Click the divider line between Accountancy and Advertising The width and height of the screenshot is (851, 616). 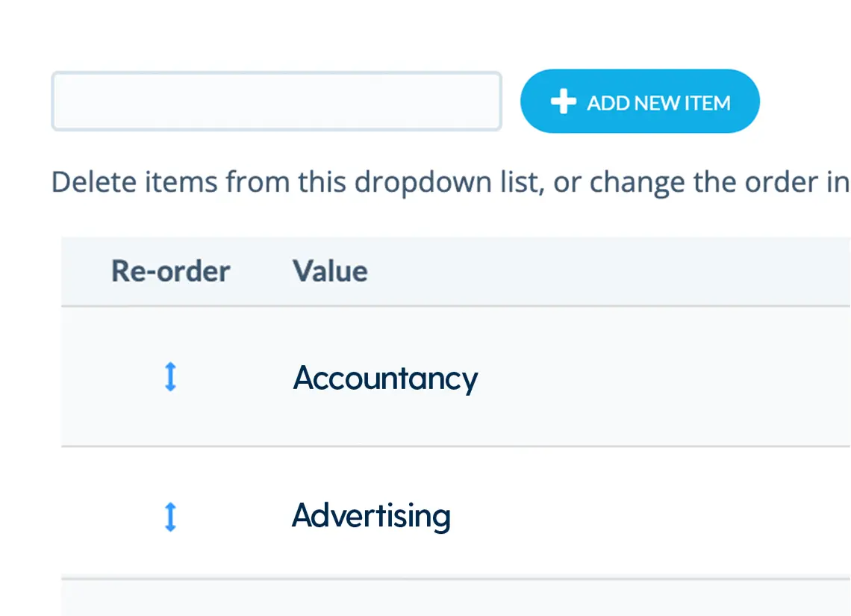[455, 447]
